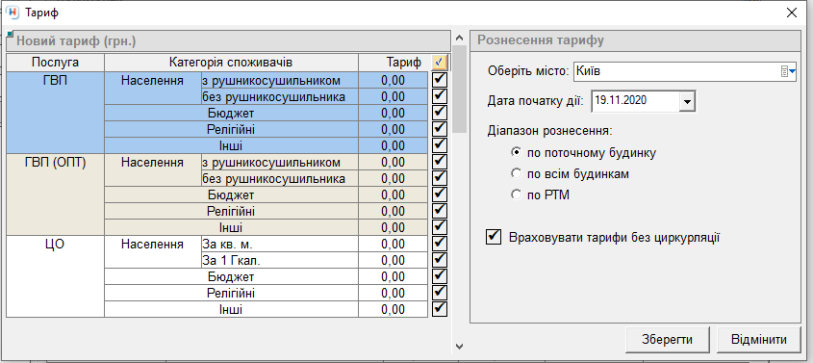Screen dimensions: 813x363
Task: Click tariff value for ЦО Інші
Action: [x=393, y=309]
